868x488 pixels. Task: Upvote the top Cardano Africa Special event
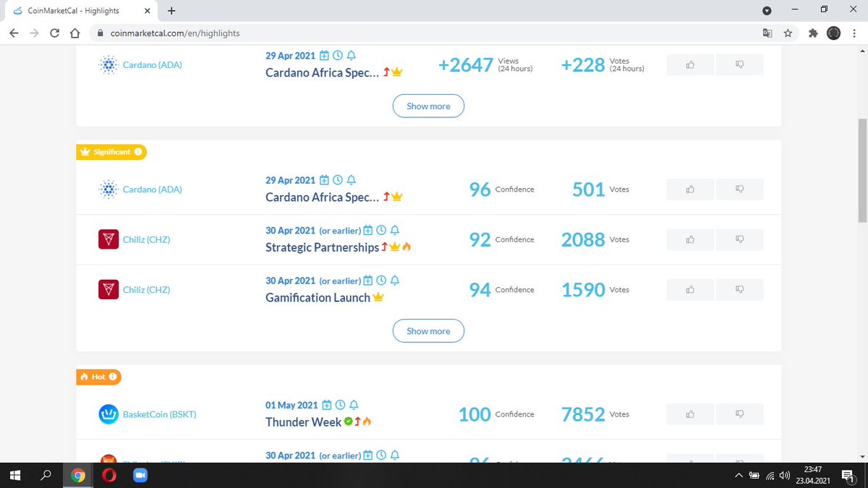pyautogui.click(x=690, y=65)
